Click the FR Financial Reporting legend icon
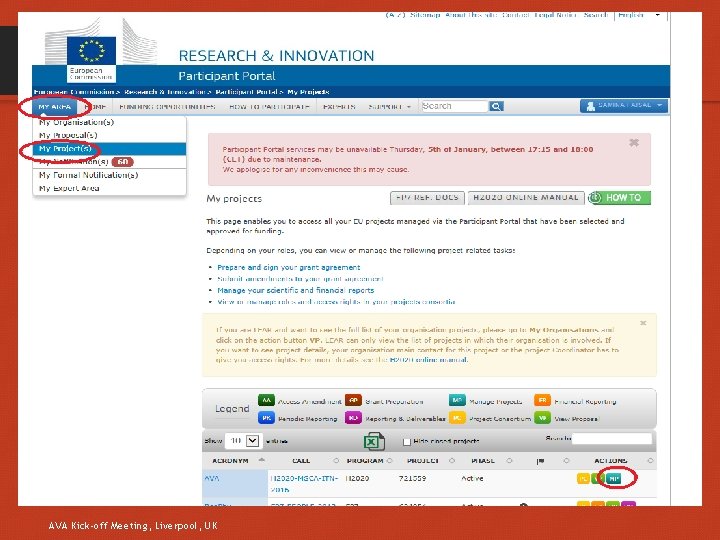This screenshot has width=720, height=540. 542,400
